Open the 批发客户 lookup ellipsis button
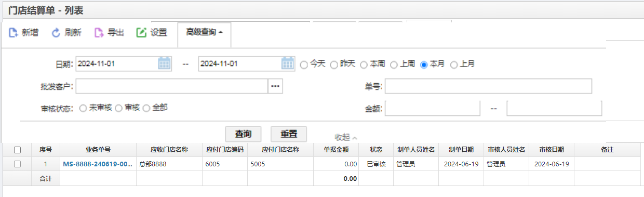The image size is (644, 197). 275,86
